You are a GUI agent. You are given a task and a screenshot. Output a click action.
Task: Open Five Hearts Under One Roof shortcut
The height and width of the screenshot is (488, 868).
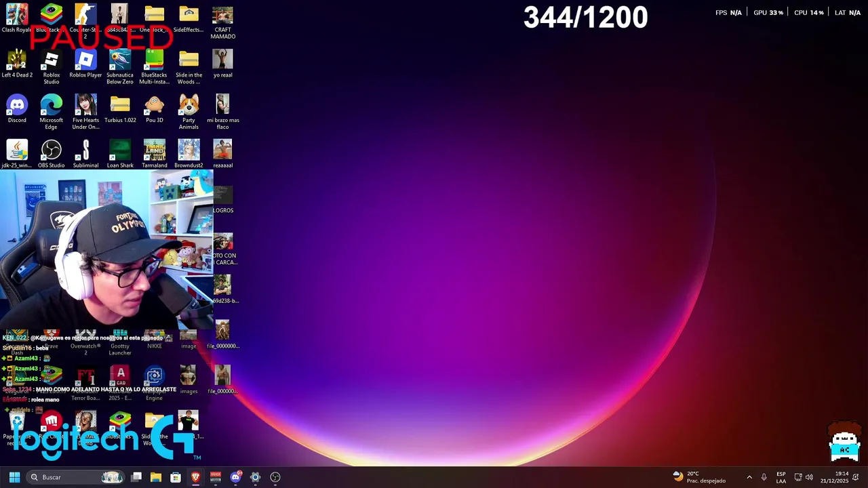click(x=85, y=113)
